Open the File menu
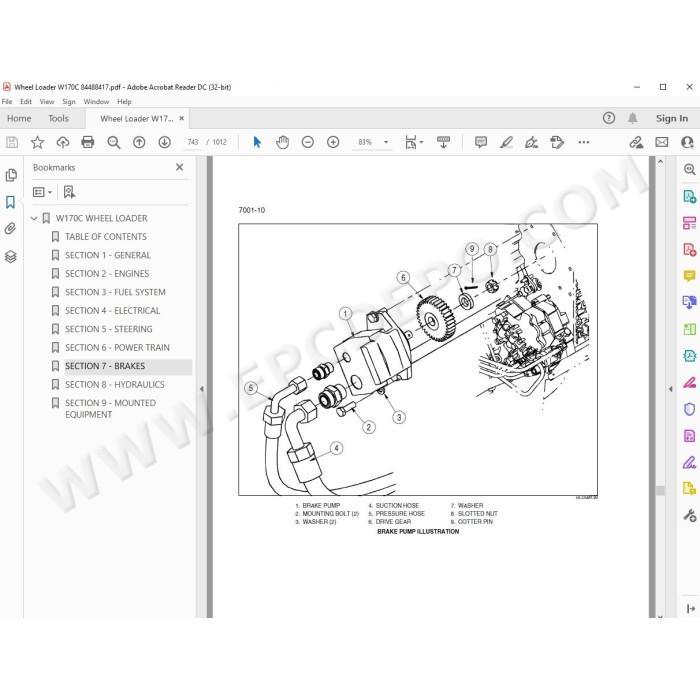Screen dimensions: 700x700 click(x=7, y=102)
